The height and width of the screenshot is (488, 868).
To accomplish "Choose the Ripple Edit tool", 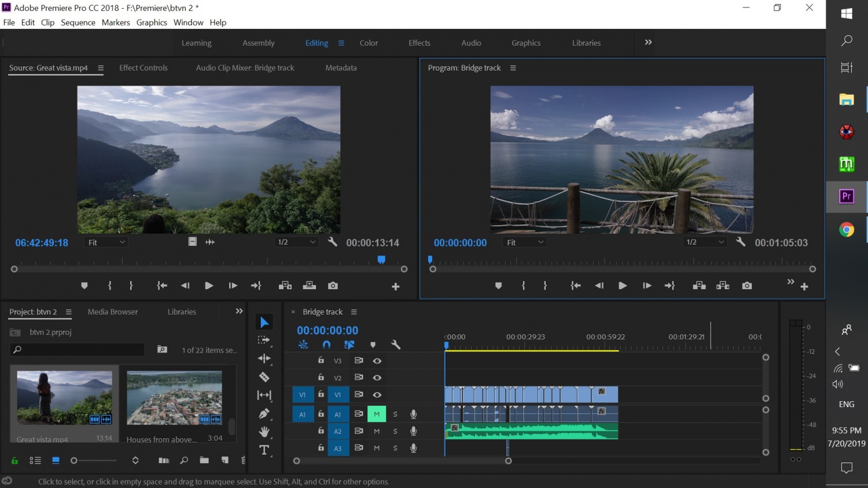I will click(264, 358).
